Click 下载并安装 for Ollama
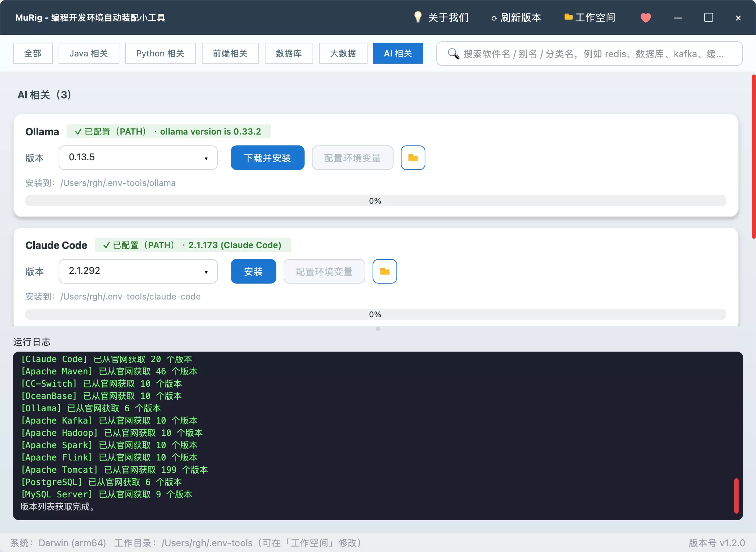The height and width of the screenshot is (552, 756). [x=267, y=158]
